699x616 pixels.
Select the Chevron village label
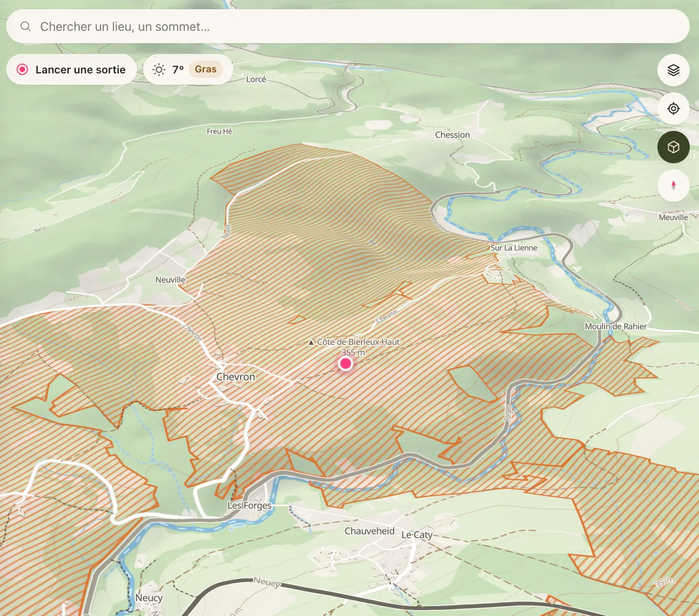(x=236, y=377)
